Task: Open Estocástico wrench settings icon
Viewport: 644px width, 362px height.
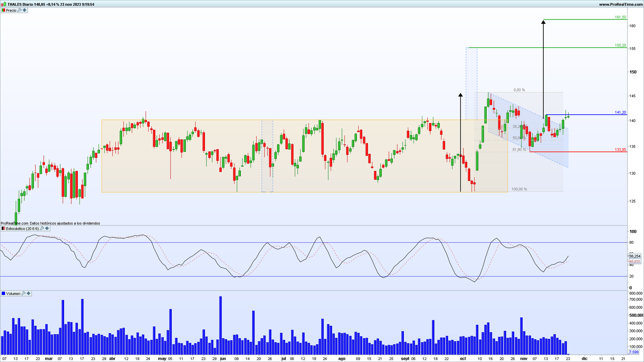Action: click(x=42, y=228)
